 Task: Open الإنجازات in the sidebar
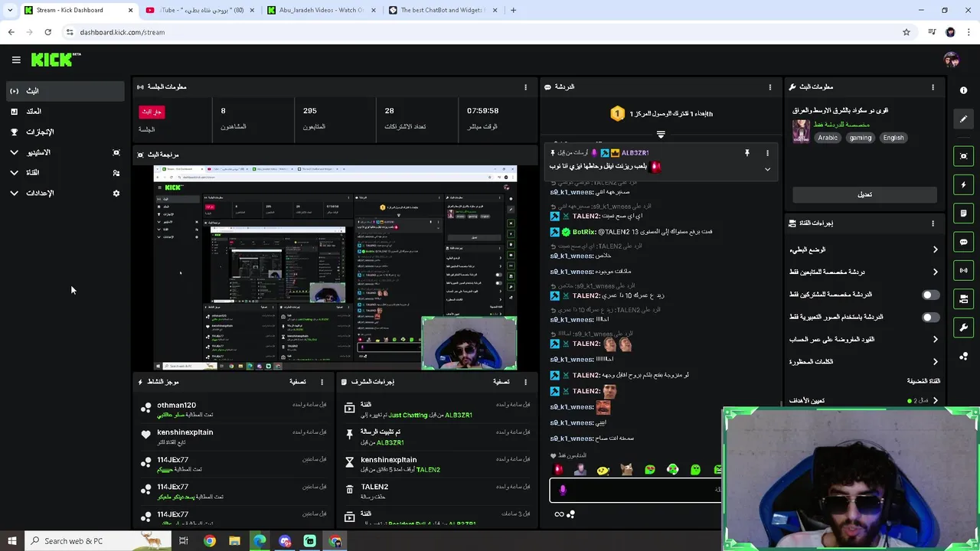[65, 132]
